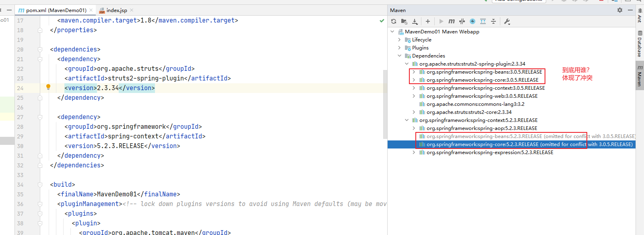644x235 pixels.
Task: Expand struts2-core:2.3.34 node
Action: pos(414,112)
